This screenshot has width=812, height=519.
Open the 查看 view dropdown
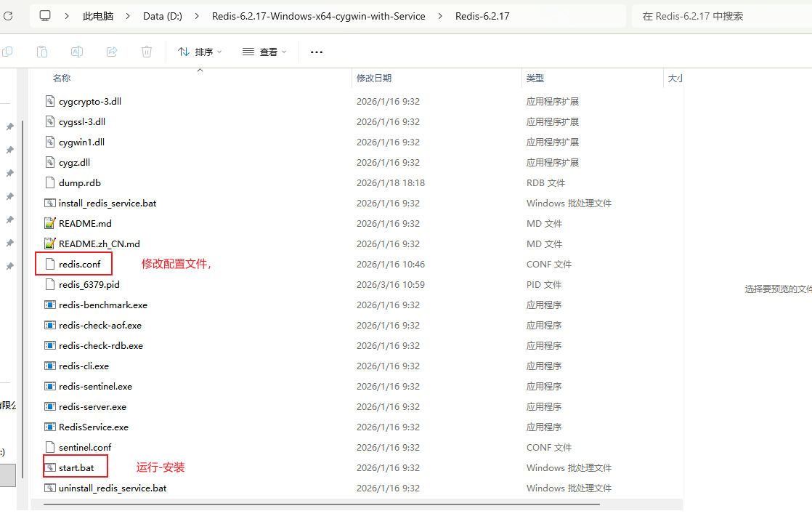[264, 52]
